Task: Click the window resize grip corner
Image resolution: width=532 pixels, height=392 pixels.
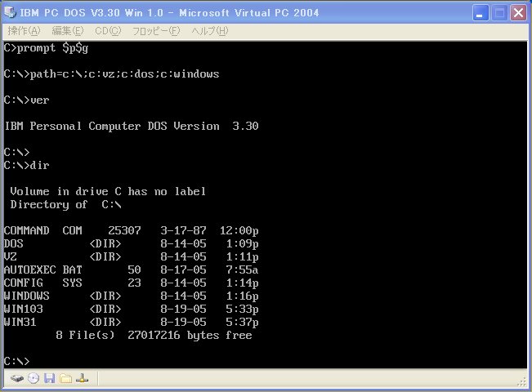Action: 522,382
